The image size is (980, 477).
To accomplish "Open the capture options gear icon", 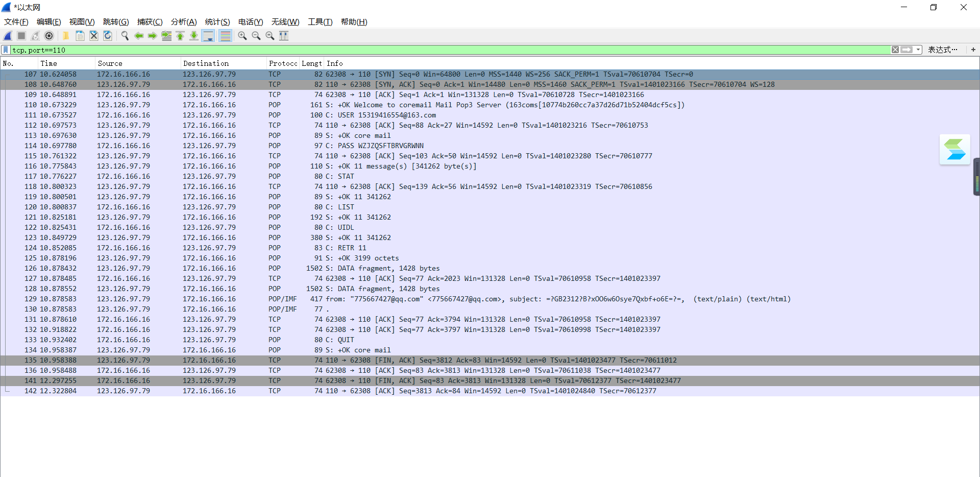I will (49, 36).
